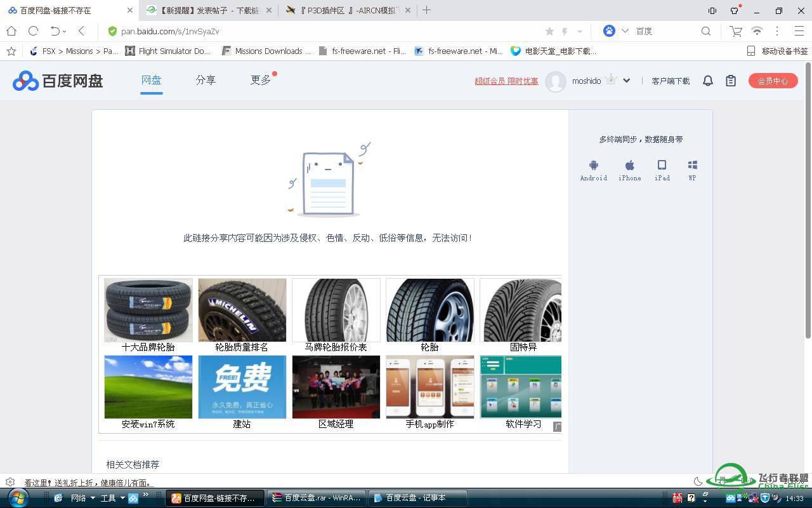812x508 pixels.
Task: Click the vertical page scrollbar
Action: pos(808,200)
